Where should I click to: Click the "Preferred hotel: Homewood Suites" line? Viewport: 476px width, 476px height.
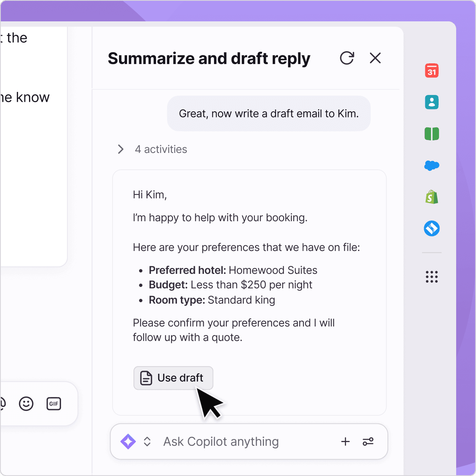[x=233, y=270]
